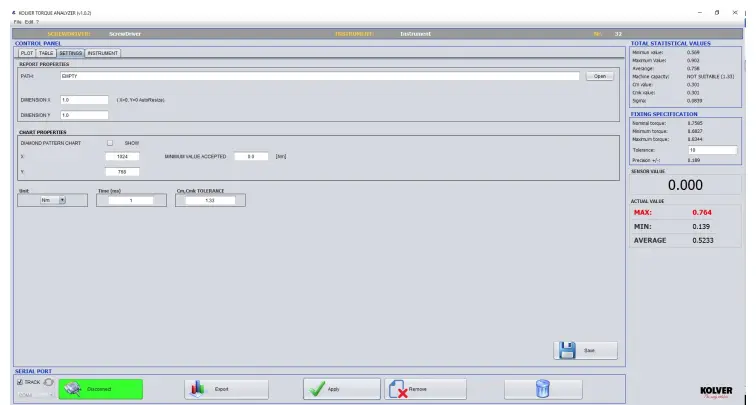
Task: Click the refresh ports icon beside TRACK
Action: (x=48, y=382)
